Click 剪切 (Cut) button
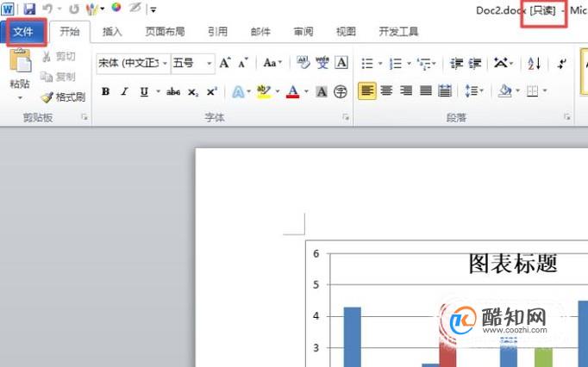 coord(59,57)
